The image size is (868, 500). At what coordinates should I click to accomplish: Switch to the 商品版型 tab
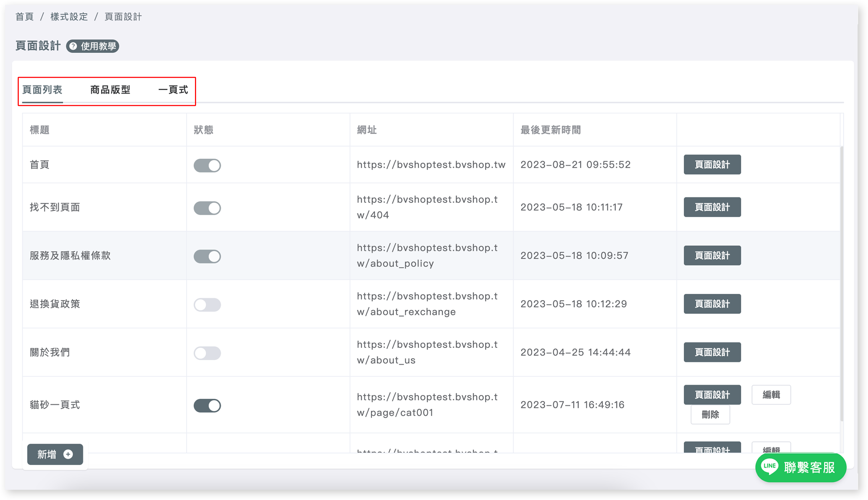pyautogui.click(x=110, y=90)
